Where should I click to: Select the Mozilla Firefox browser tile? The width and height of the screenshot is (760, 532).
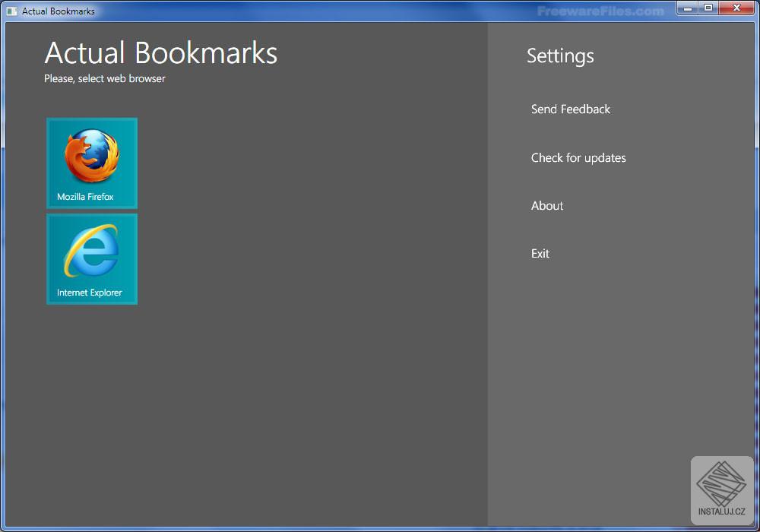coord(92,163)
